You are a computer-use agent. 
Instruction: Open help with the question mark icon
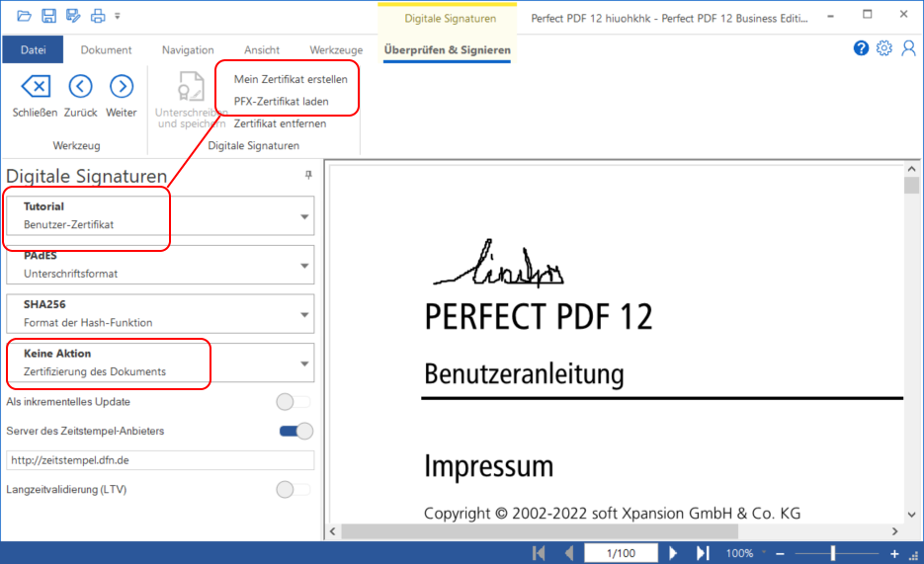(861, 48)
